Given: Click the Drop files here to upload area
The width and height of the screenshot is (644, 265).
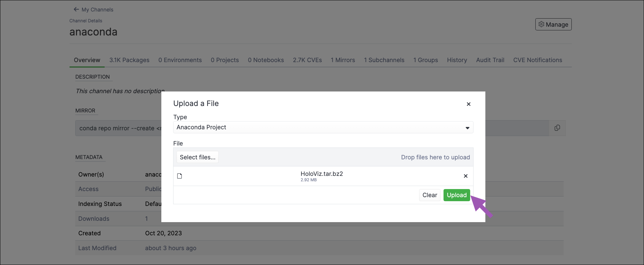Looking at the screenshot, I should 435,157.
